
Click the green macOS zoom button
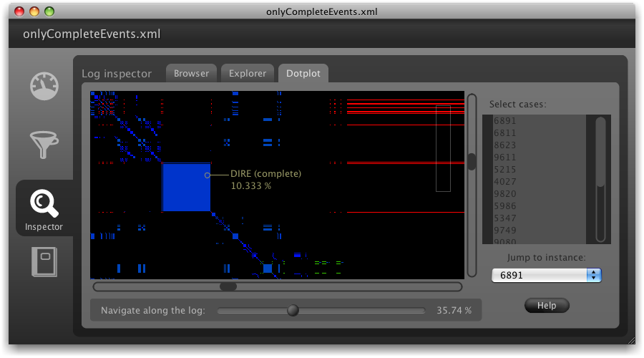pyautogui.click(x=49, y=11)
